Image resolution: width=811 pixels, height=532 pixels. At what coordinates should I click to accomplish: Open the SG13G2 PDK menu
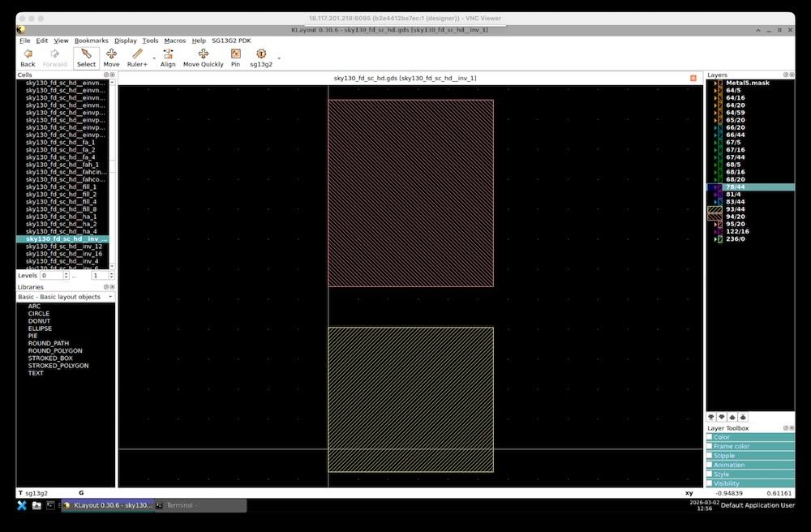click(231, 41)
